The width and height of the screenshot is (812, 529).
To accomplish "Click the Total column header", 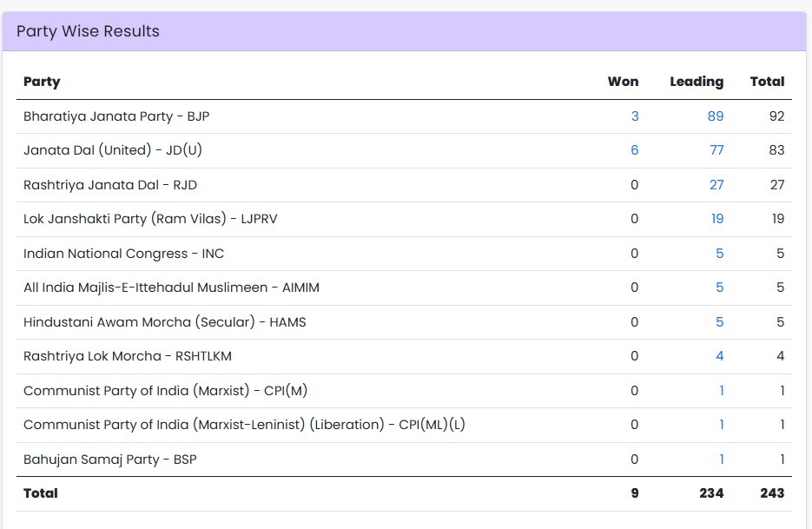I will (767, 82).
